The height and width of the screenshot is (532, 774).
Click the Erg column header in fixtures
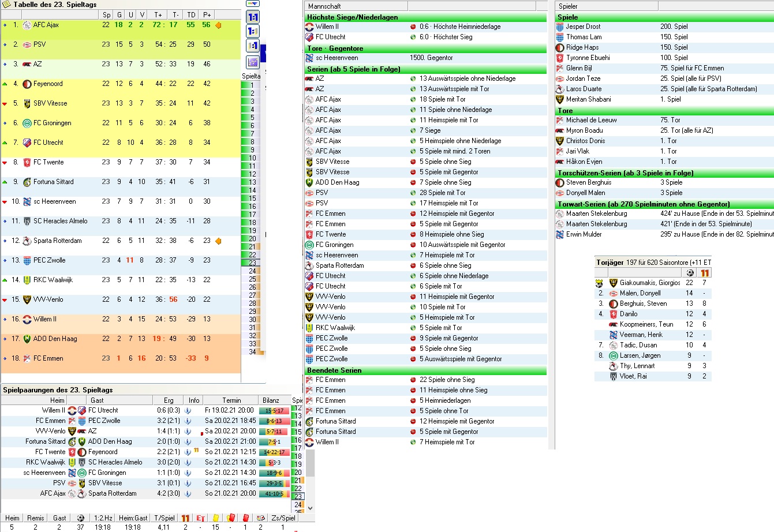[x=169, y=400]
